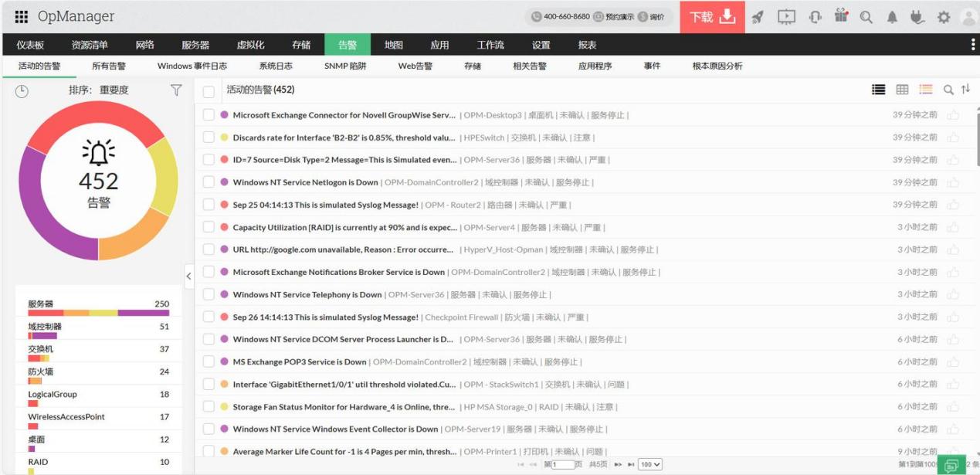Viewport: 980px width, 475px height.
Task: Open Windows NT Service Netlogon is Down alarm
Action: [x=305, y=182]
